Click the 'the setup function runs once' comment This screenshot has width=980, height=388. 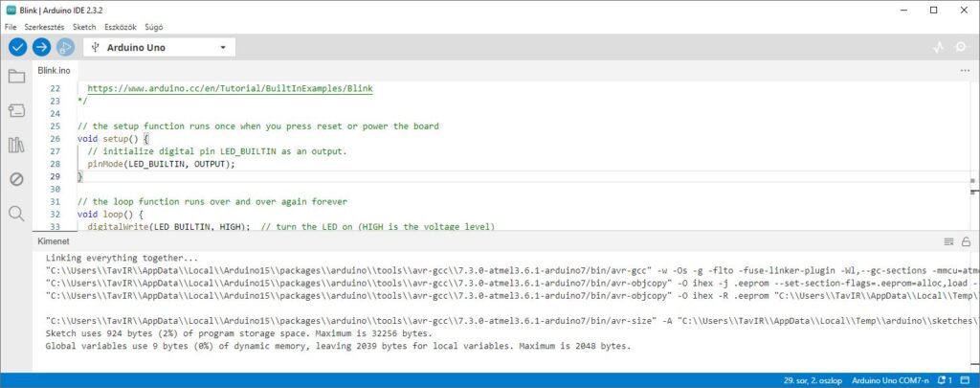[258, 126]
